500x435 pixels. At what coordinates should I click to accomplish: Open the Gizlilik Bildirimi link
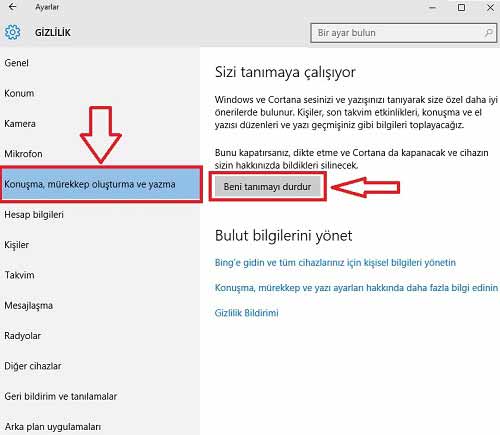(x=246, y=313)
